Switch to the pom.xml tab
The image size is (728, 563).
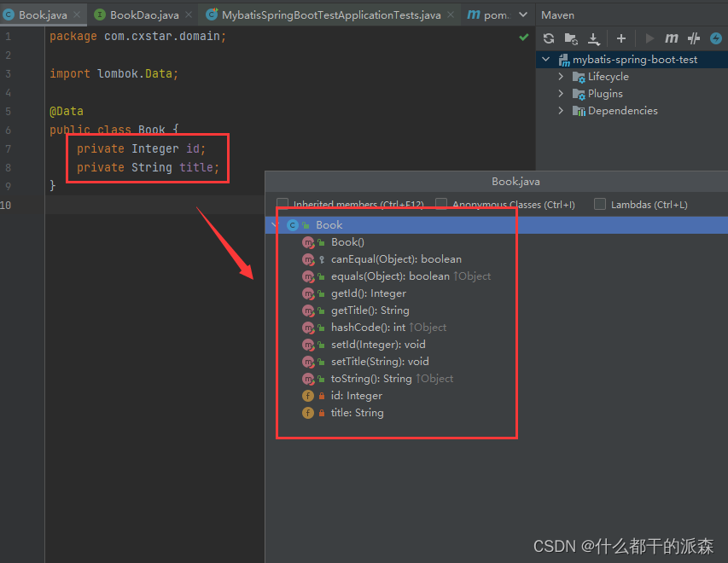tap(489, 15)
